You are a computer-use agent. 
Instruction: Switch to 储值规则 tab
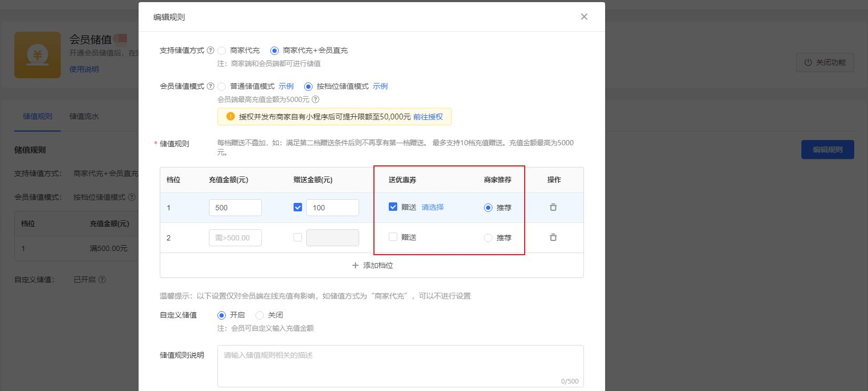pyautogui.click(x=38, y=116)
